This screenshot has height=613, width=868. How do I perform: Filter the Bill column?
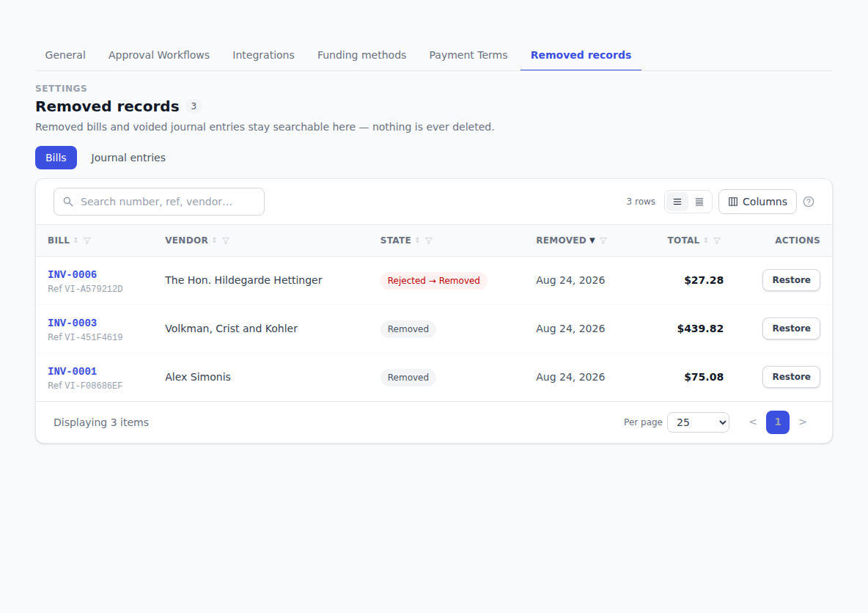coord(87,241)
